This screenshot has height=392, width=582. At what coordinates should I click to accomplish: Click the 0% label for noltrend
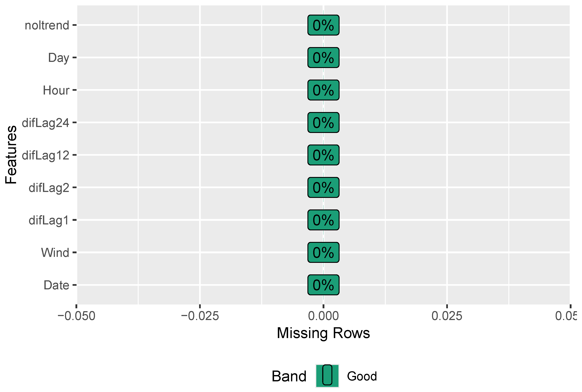pyautogui.click(x=323, y=25)
